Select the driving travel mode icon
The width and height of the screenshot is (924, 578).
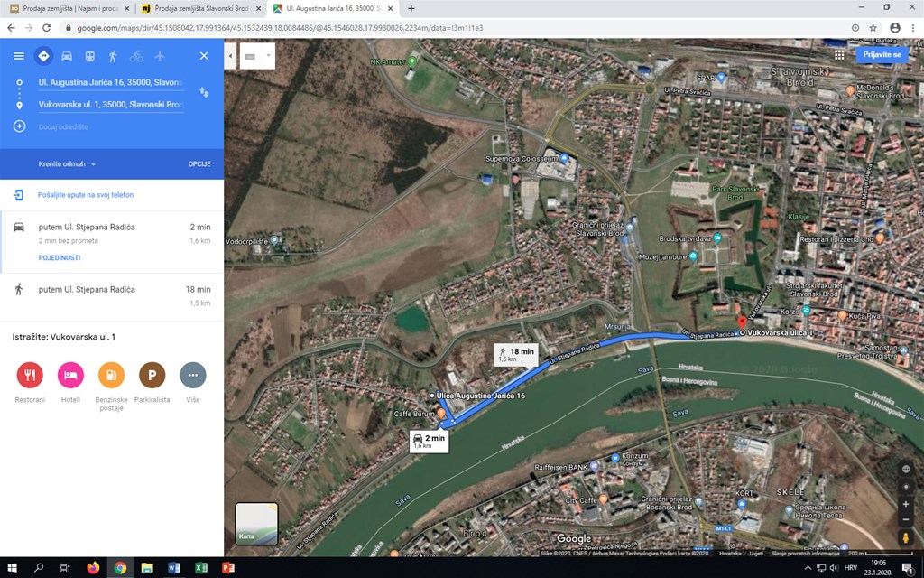coord(67,56)
